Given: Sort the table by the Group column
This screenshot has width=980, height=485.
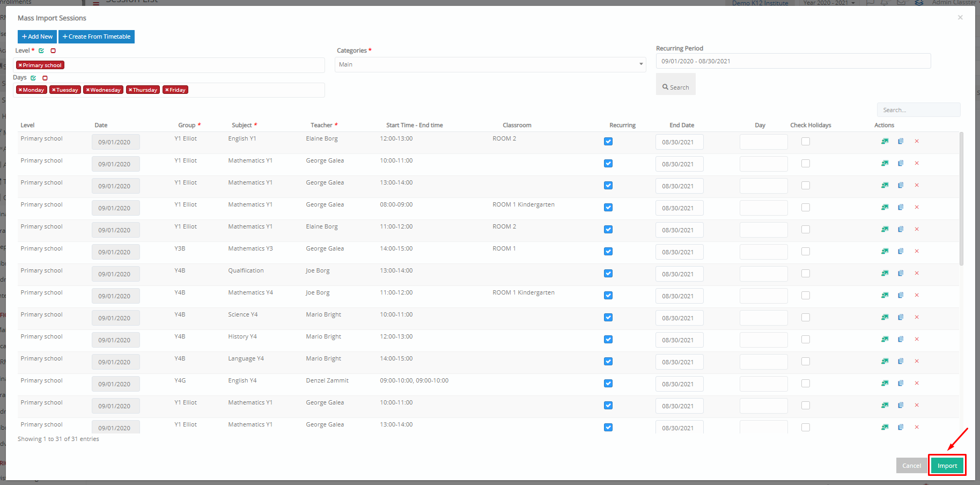Looking at the screenshot, I should coord(187,125).
